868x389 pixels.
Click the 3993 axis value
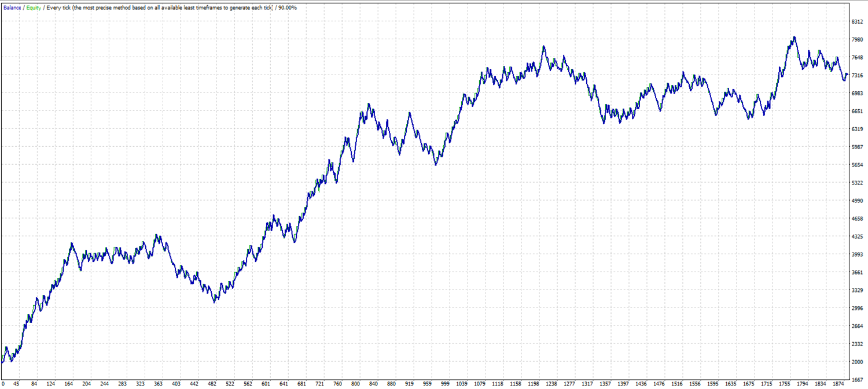click(858, 255)
